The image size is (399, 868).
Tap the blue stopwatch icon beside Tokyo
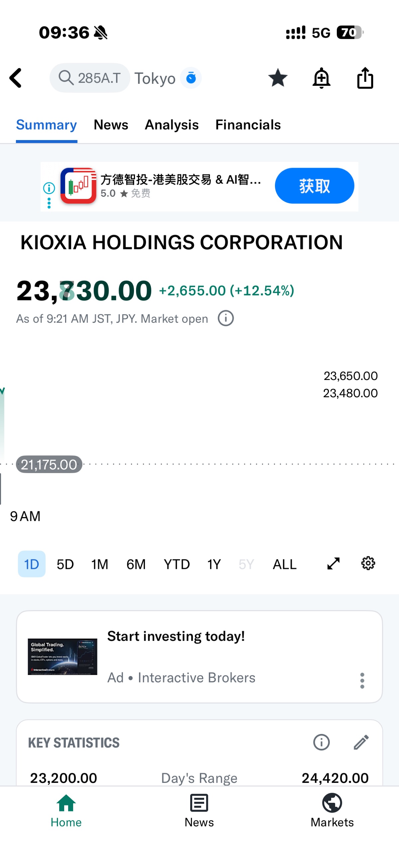pyautogui.click(x=191, y=78)
